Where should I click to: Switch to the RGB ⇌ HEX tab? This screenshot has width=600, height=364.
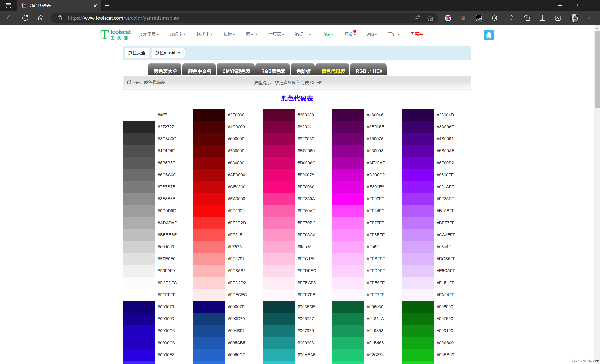tap(368, 70)
